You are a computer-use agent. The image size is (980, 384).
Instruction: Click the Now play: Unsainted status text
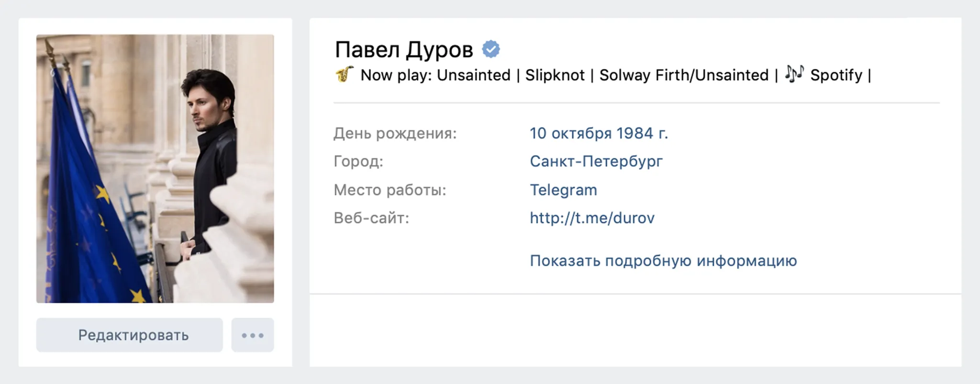(435, 75)
